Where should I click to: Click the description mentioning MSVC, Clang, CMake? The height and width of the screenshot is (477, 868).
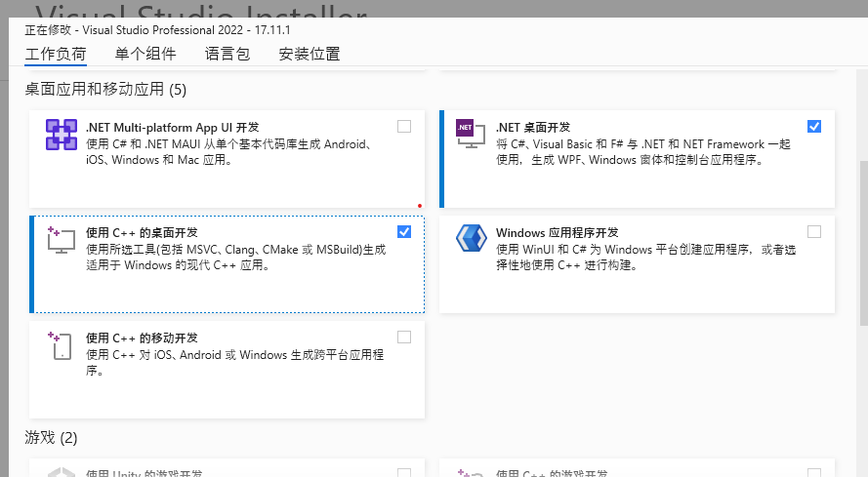[236, 258]
